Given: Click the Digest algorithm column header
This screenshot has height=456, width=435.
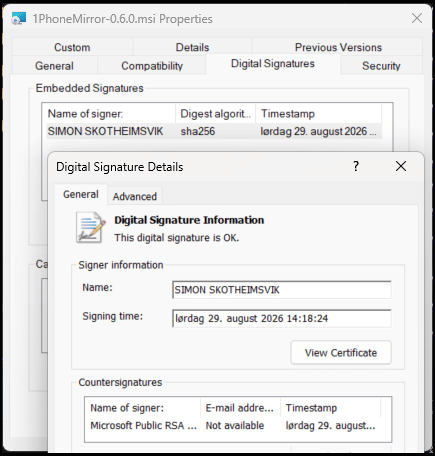Looking at the screenshot, I should click(215, 114).
